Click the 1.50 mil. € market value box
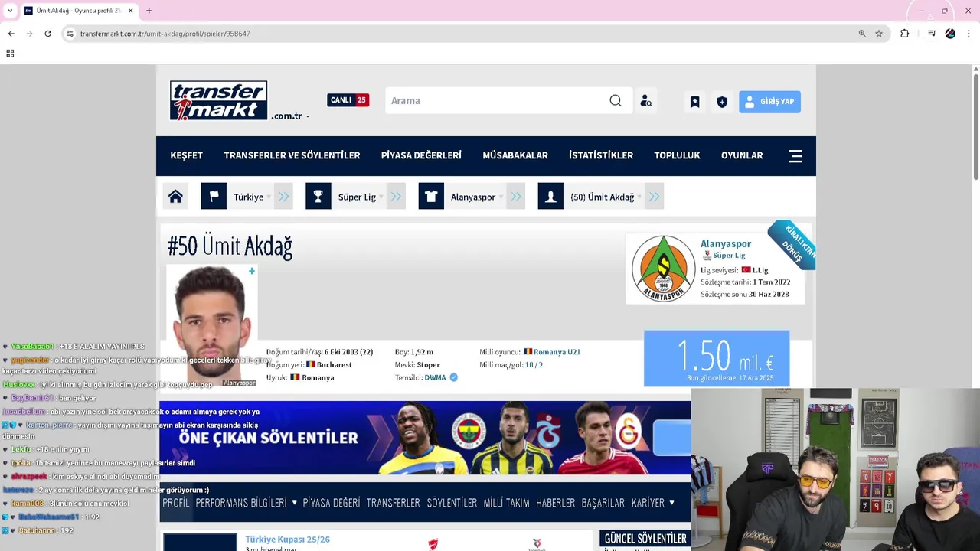The image size is (980, 551). point(717,359)
